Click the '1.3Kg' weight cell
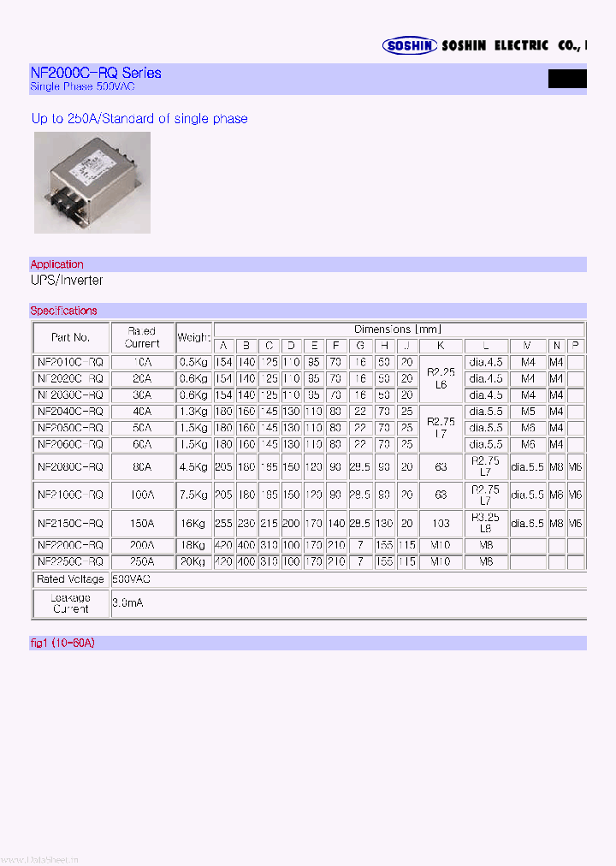616x866 pixels. tap(193, 412)
